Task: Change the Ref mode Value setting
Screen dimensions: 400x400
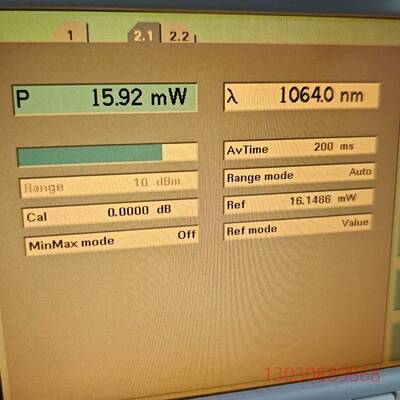Action: (x=297, y=227)
